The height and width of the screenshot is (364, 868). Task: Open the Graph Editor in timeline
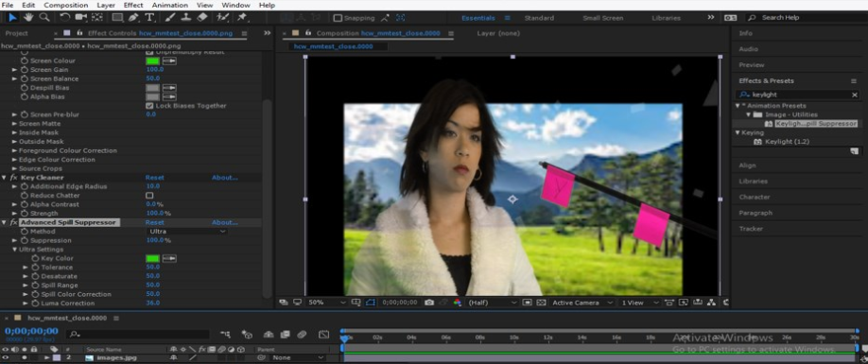click(x=323, y=334)
